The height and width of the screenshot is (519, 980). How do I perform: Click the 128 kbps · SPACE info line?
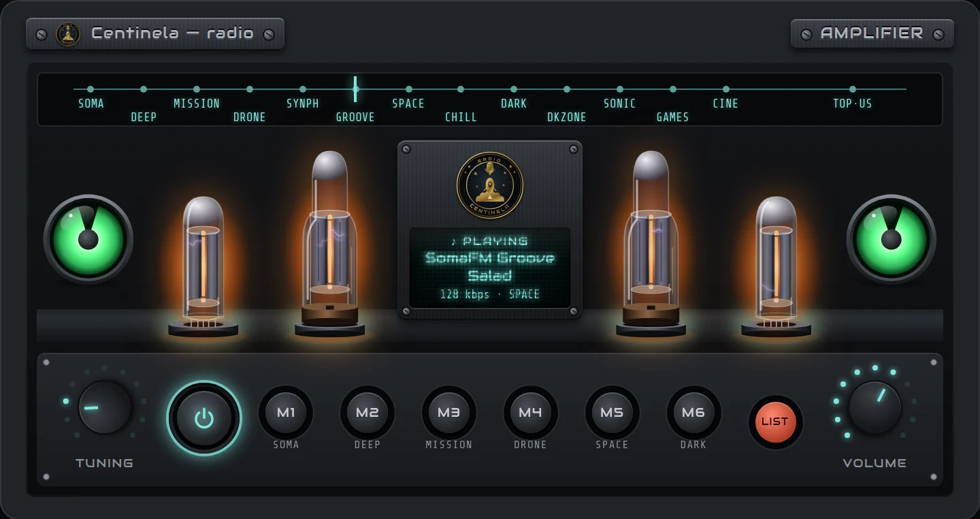pos(490,294)
